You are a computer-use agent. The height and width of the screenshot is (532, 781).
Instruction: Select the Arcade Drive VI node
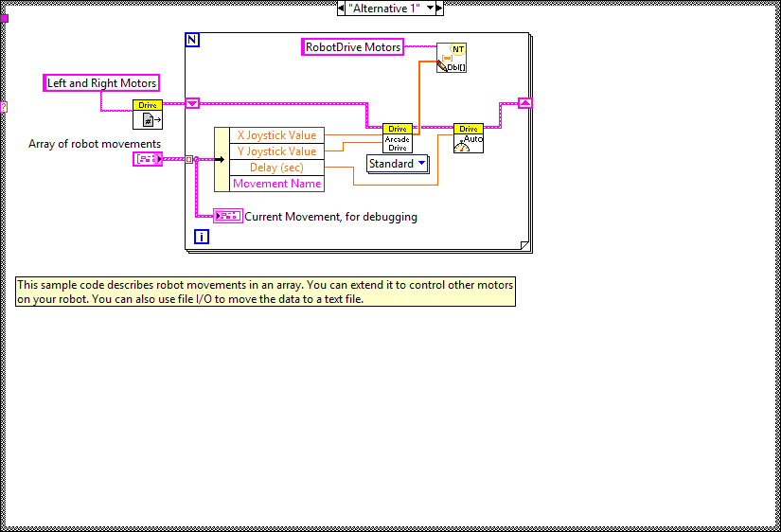[397, 138]
